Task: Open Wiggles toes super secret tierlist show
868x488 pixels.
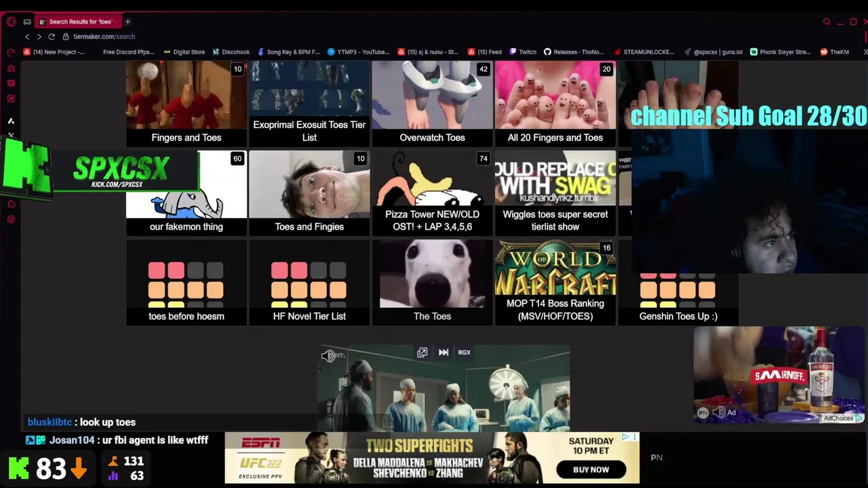Action: (555, 192)
